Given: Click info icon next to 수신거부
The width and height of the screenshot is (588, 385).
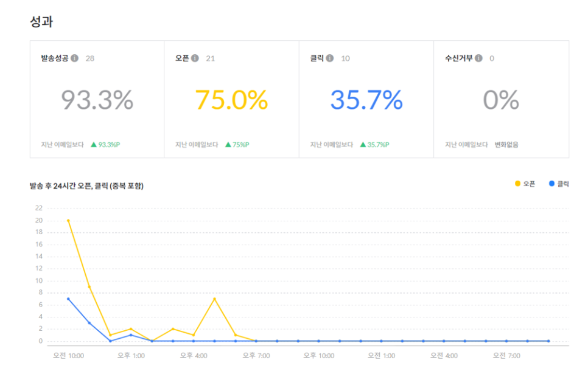Looking at the screenshot, I should 478,58.
